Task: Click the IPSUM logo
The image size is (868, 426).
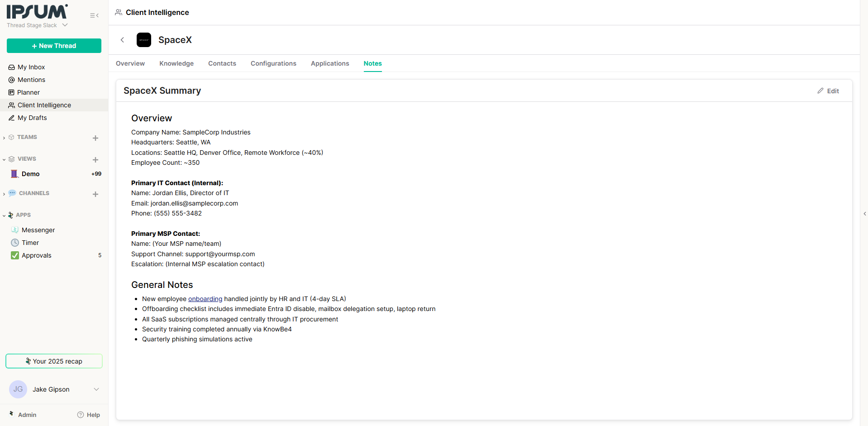Action: pyautogui.click(x=37, y=11)
